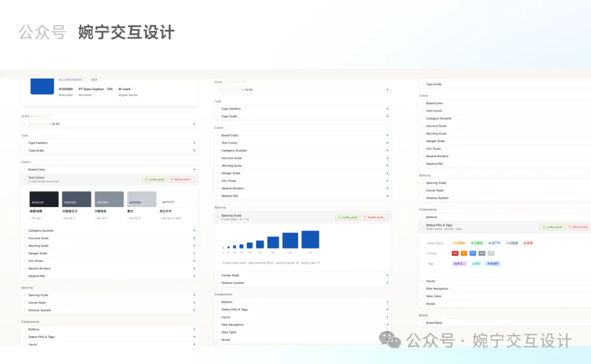Click the blue dot beside Success Scale in left panel
This screenshot has height=364, width=591.
coord(194,238)
